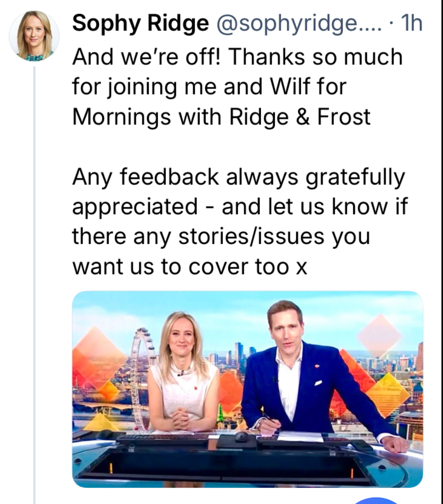Viewport: 443px width, 504px height.
Task: Tap the "there any stories/issues you" line
Action: [x=221, y=237]
